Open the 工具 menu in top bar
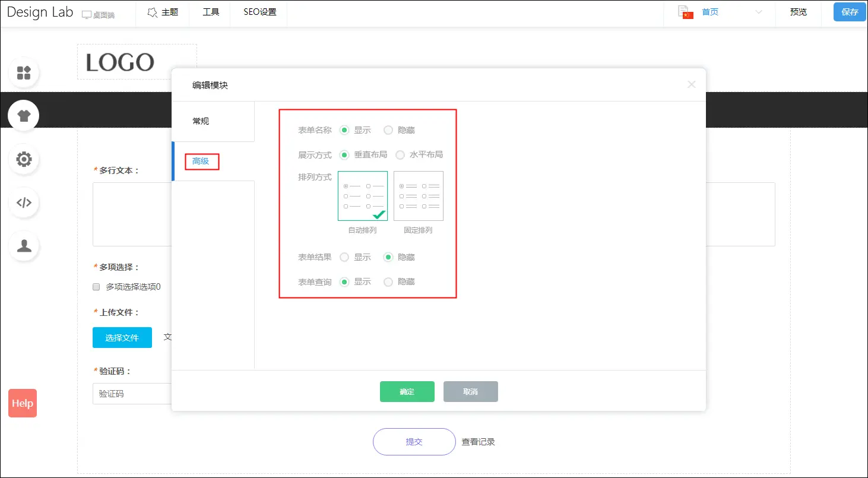 (x=211, y=12)
